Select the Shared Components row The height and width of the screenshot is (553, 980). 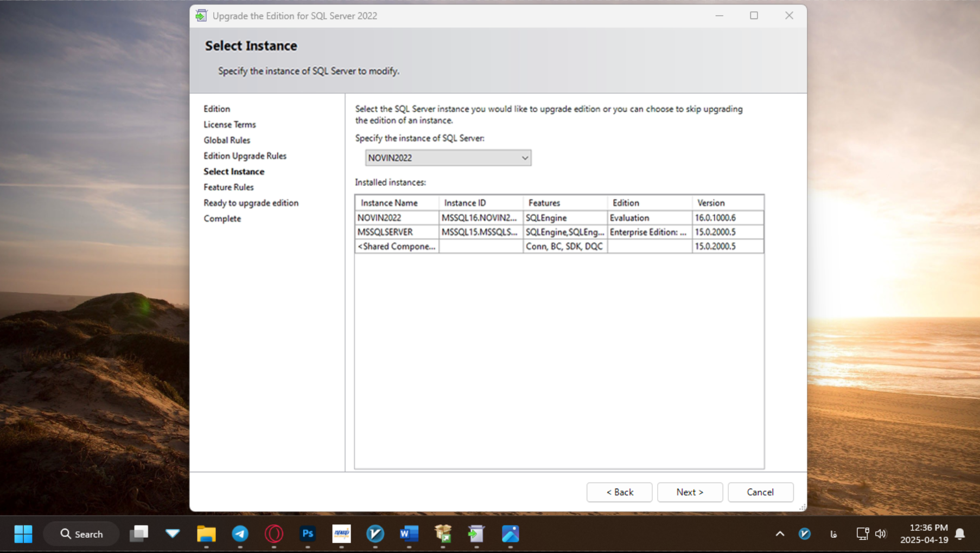(559, 246)
